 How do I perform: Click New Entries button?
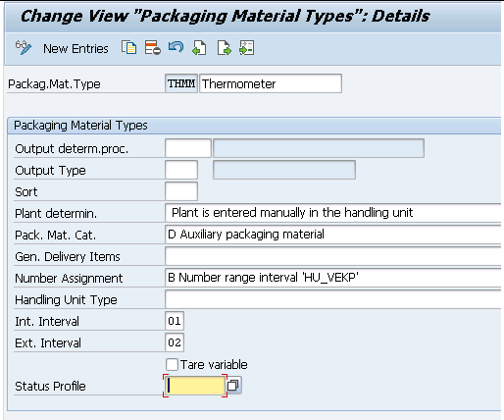pos(76,49)
